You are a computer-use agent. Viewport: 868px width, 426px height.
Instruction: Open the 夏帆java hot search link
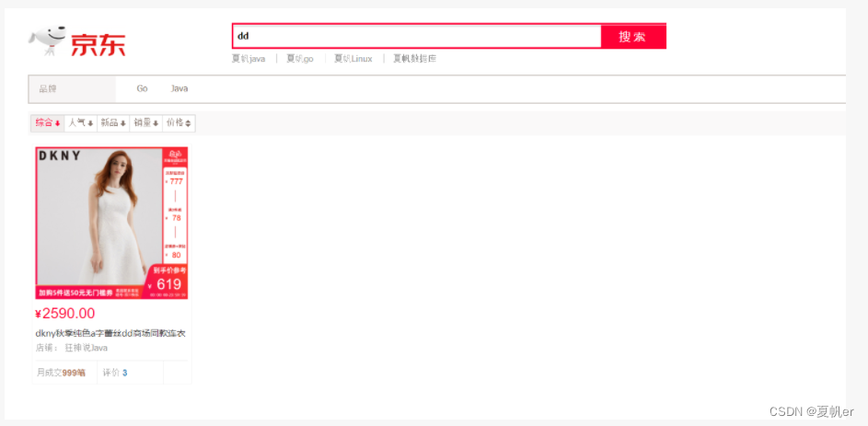point(249,59)
